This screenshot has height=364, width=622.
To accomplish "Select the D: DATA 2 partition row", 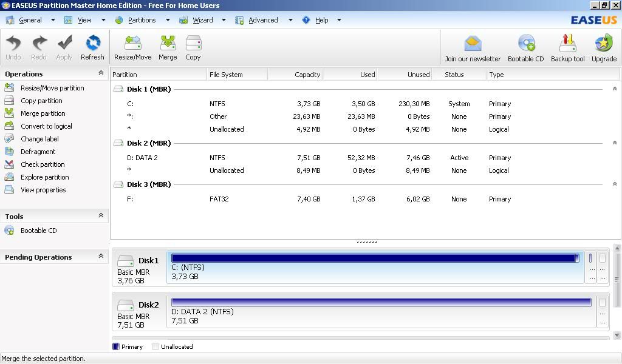I will 365,158.
